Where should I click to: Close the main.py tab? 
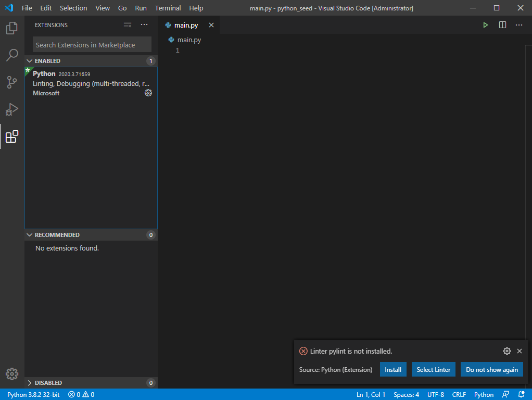click(x=211, y=25)
